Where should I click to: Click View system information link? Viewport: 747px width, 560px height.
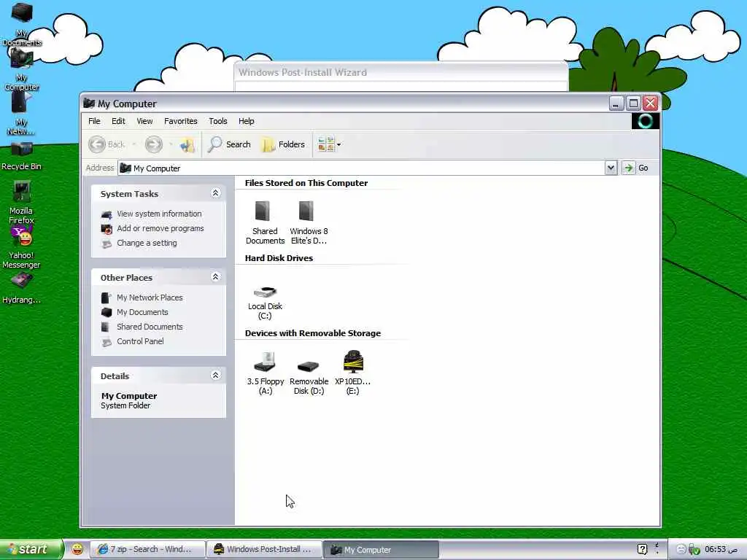[159, 214]
